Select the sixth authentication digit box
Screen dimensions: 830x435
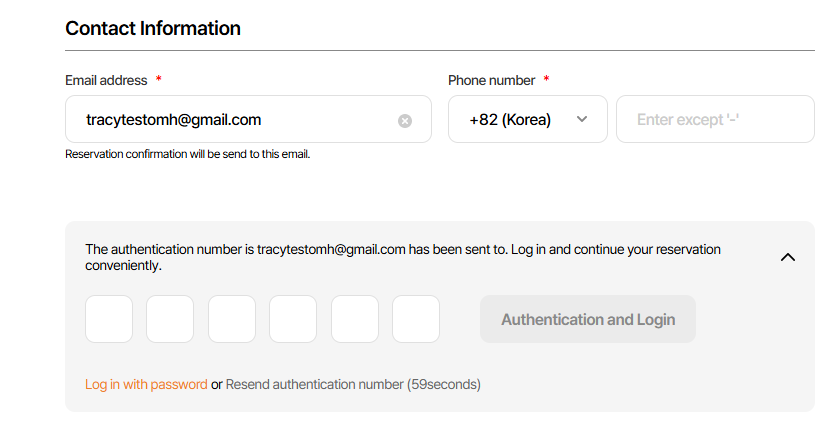pos(416,319)
